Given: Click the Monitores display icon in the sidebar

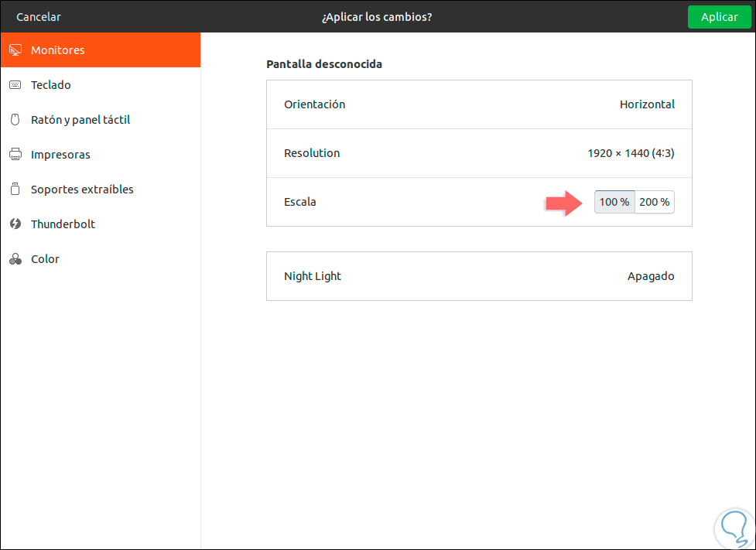Looking at the screenshot, I should [x=15, y=50].
